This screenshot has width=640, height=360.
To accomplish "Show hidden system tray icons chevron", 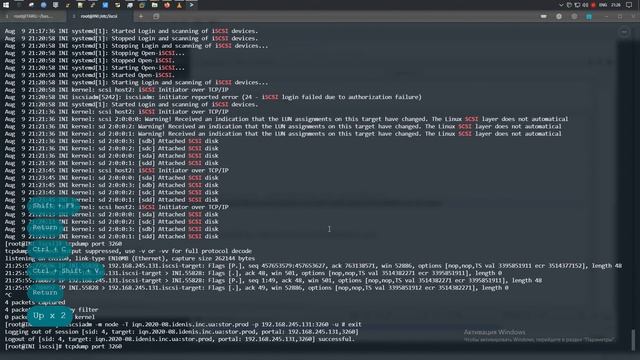I will 561,5.
